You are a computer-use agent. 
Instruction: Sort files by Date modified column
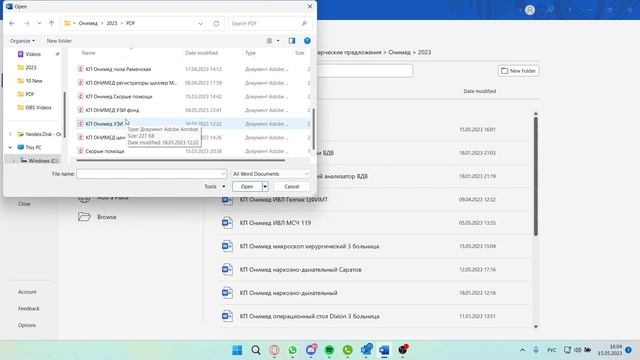[x=202, y=53]
